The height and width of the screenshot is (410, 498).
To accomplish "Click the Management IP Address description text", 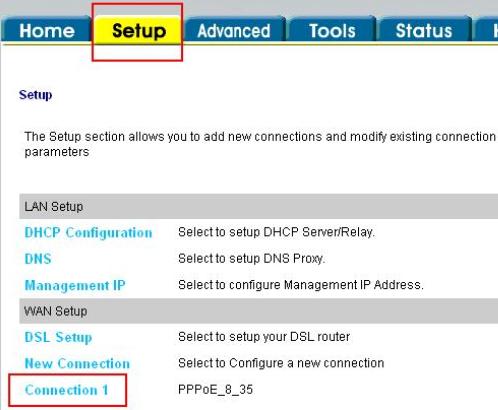I will [301, 285].
